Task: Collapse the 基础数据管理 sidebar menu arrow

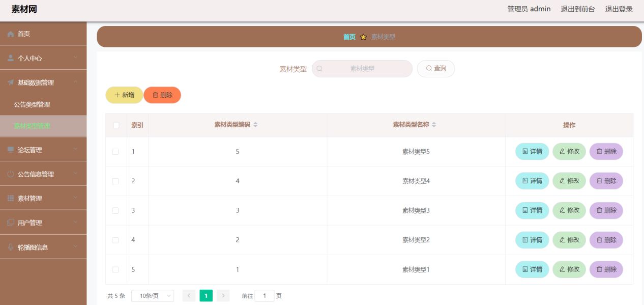Action: coord(75,82)
